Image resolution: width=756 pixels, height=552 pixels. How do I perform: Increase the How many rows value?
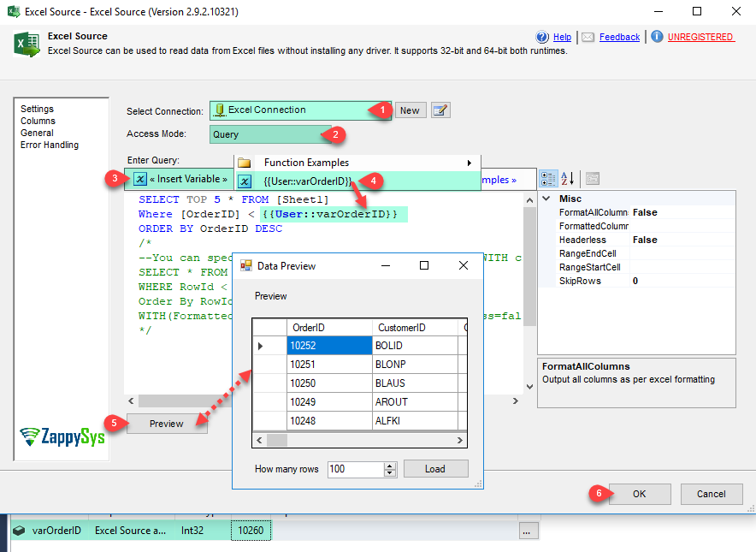click(x=390, y=466)
